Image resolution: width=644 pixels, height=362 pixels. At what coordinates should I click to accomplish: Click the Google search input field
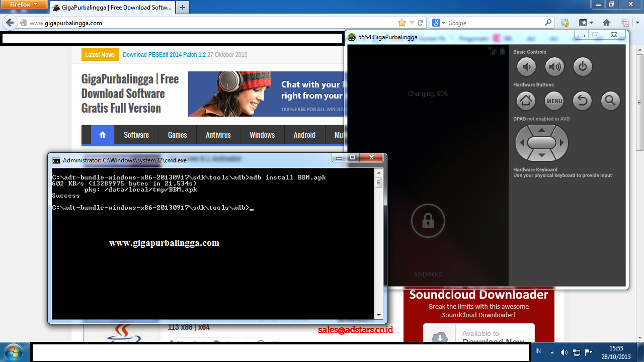tap(495, 23)
